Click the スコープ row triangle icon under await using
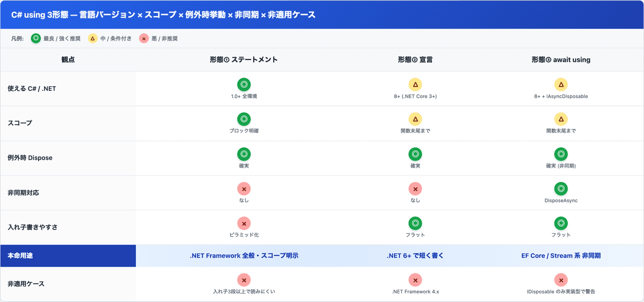Screen dimensions: 644x302 [x=561, y=119]
